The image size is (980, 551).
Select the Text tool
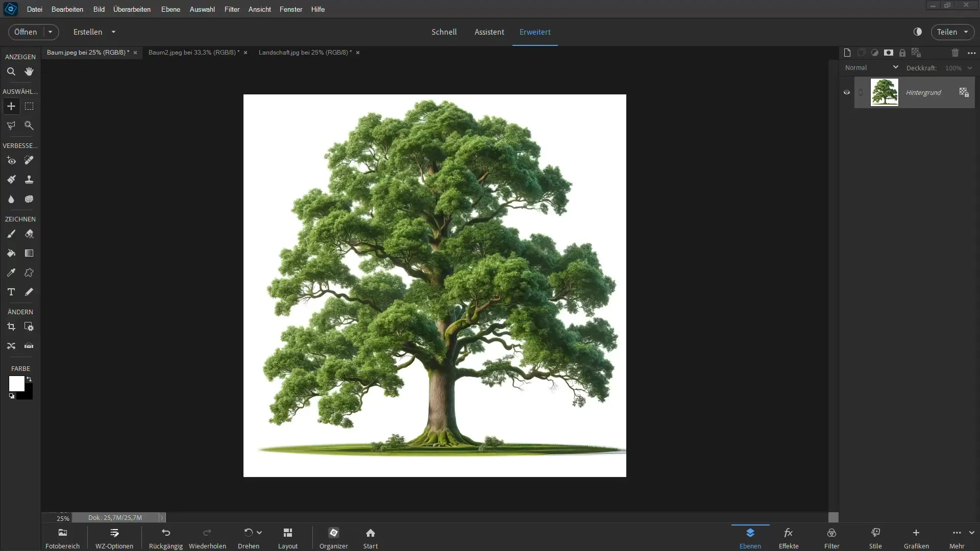point(11,292)
